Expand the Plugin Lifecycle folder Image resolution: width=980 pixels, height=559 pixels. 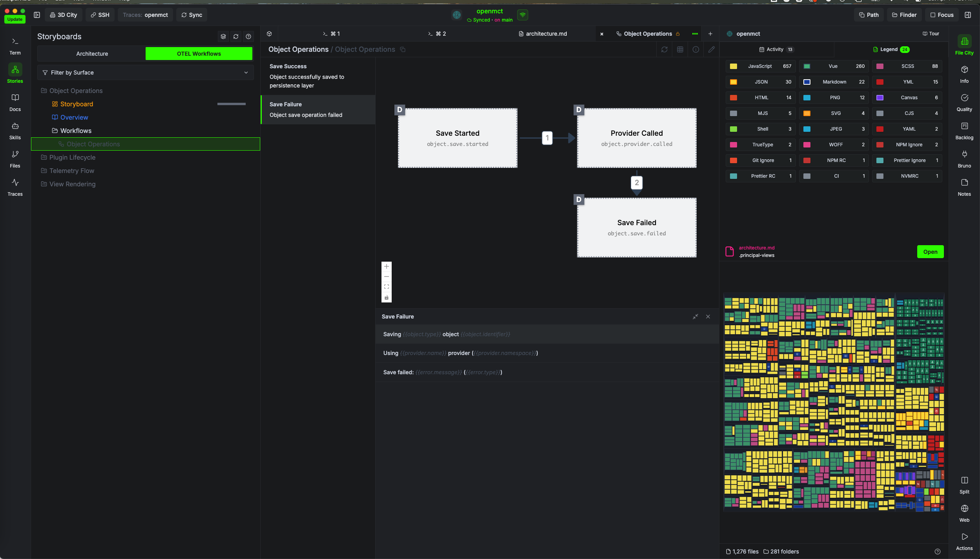click(x=72, y=157)
